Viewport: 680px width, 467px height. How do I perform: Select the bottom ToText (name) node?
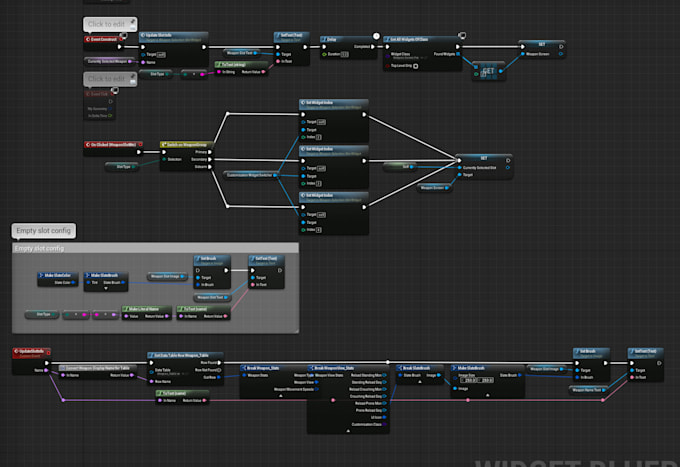[x=183, y=397]
